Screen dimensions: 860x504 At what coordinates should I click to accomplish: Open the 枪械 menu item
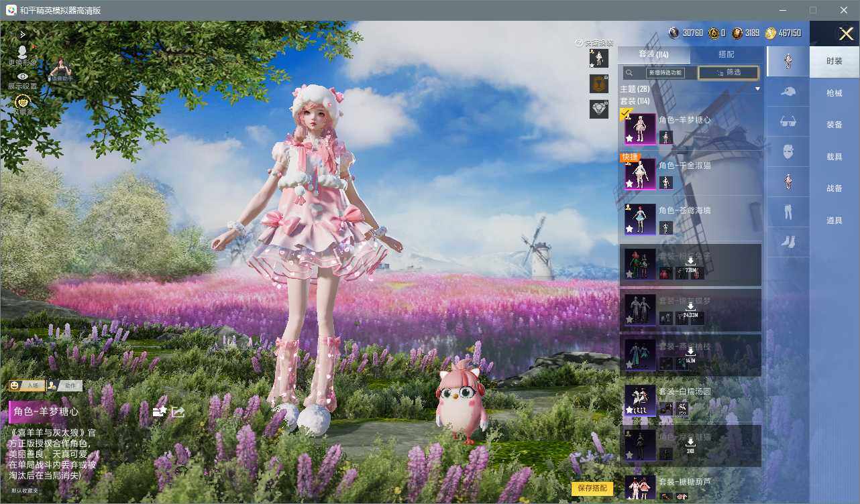coord(834,93)
